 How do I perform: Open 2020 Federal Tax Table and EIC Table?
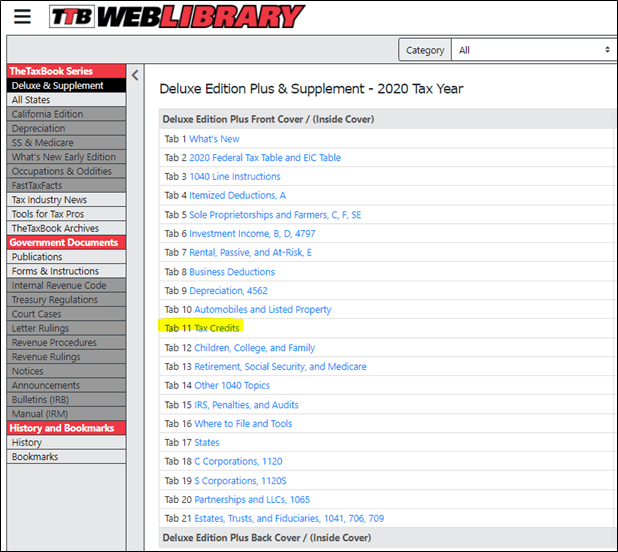[x=265, y=158]
